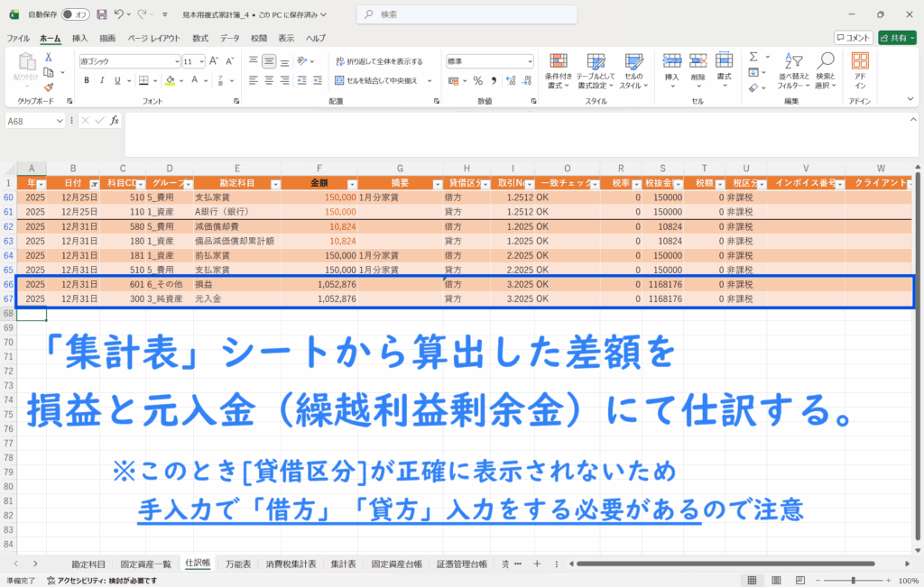
Task: Click the percent style icon
Action: point(477,80)
